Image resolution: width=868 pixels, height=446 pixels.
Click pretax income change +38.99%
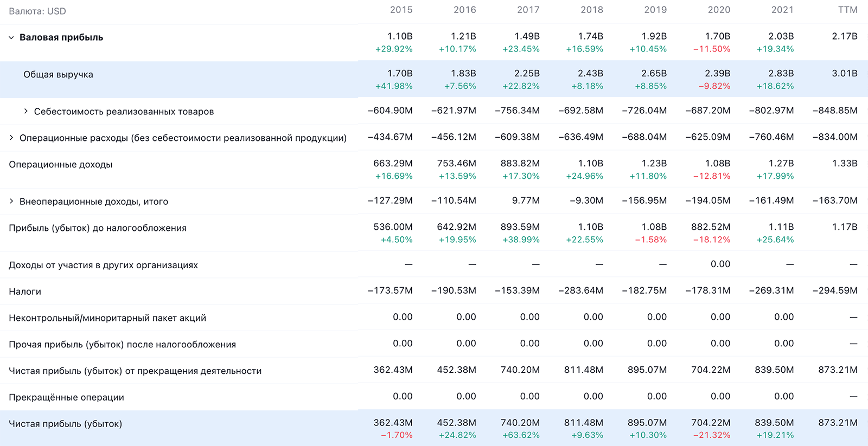pos(521,240)
